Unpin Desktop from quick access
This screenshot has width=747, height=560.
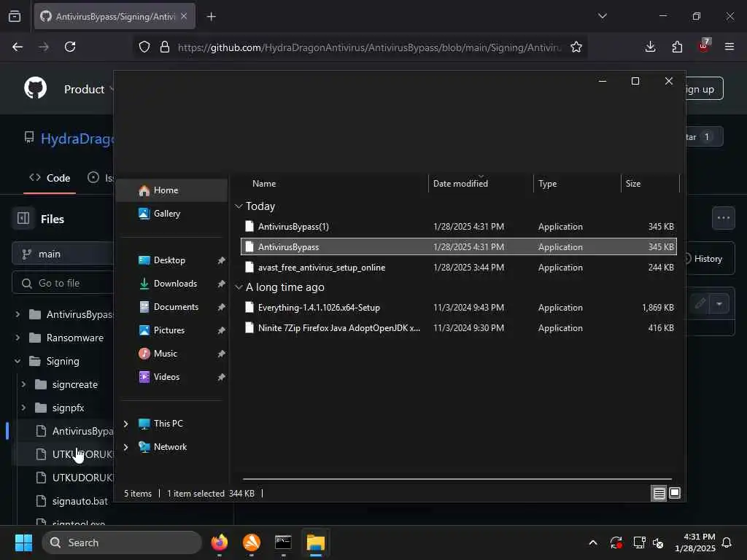(x=221, y=260)
